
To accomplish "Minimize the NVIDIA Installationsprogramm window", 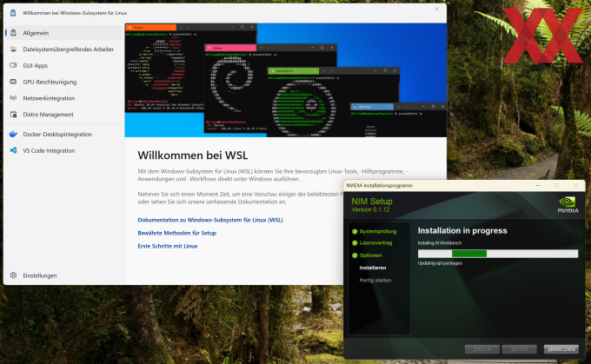I will point(537,185).
